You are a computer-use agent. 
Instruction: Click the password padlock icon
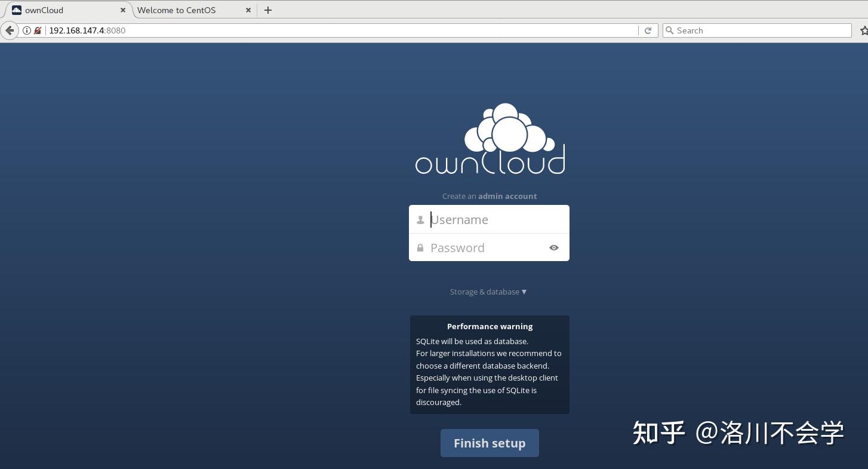pyautogui.click(x=420, y=247)
